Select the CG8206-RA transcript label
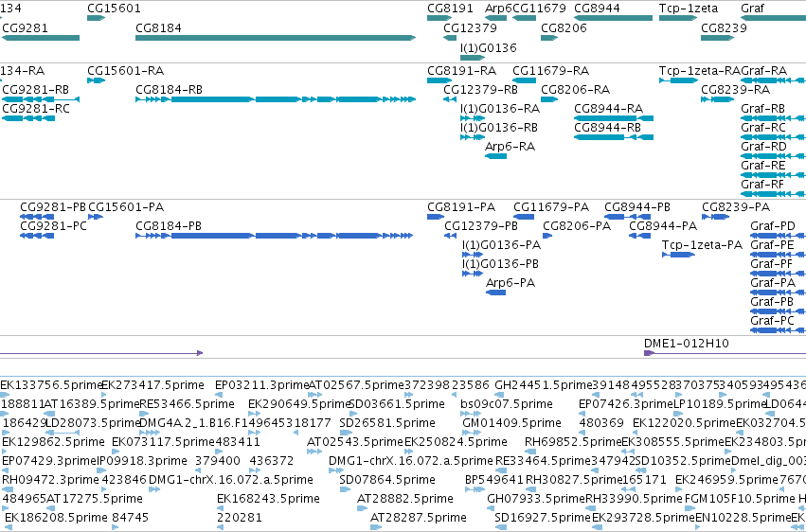Viewport: 806px width, 532px height. (x=575, y=90)
